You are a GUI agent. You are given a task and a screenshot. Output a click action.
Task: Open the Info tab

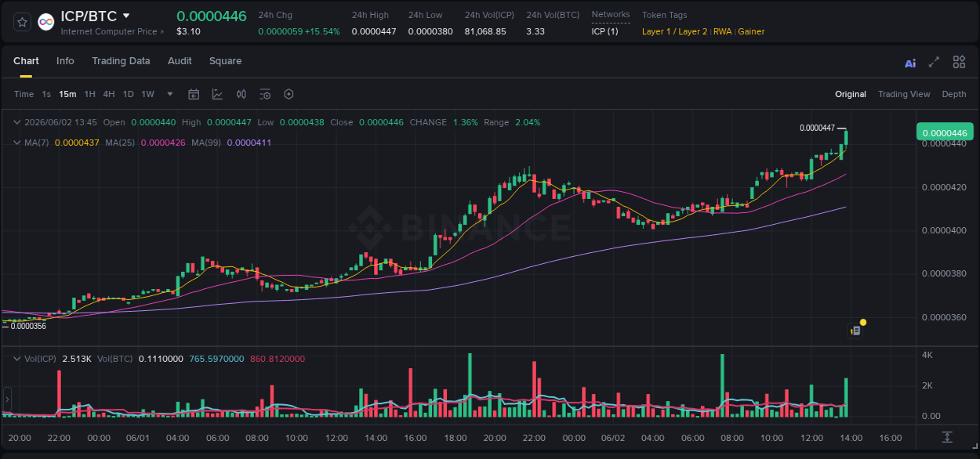point(65,61)
